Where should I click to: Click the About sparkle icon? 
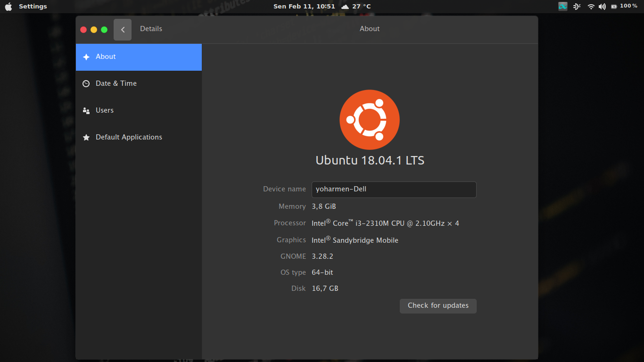pos(86,57)
